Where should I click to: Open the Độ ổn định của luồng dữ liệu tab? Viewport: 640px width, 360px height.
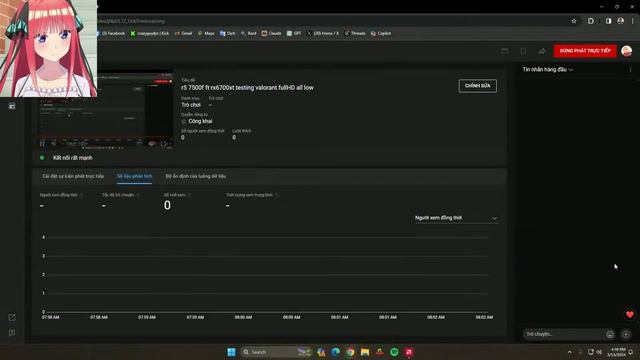click(x=196, y=176)
